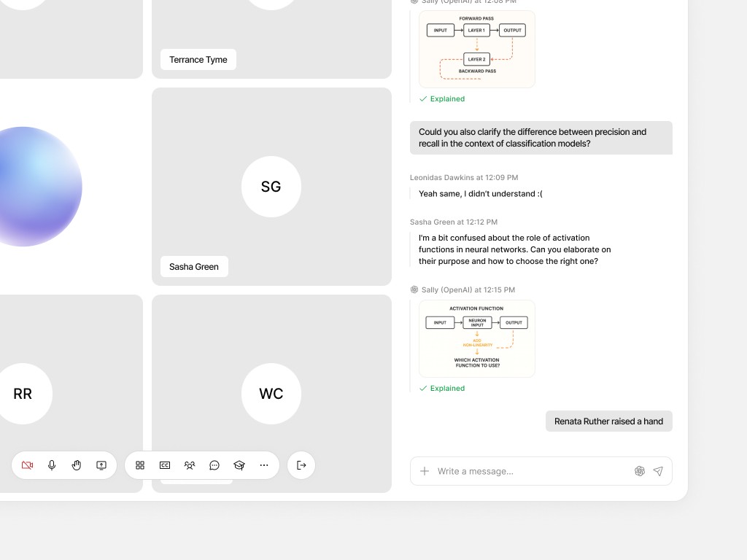Raise your hand using the hand icon
Image resolution: width=747 pixels, height=560 pixels.
77,465
